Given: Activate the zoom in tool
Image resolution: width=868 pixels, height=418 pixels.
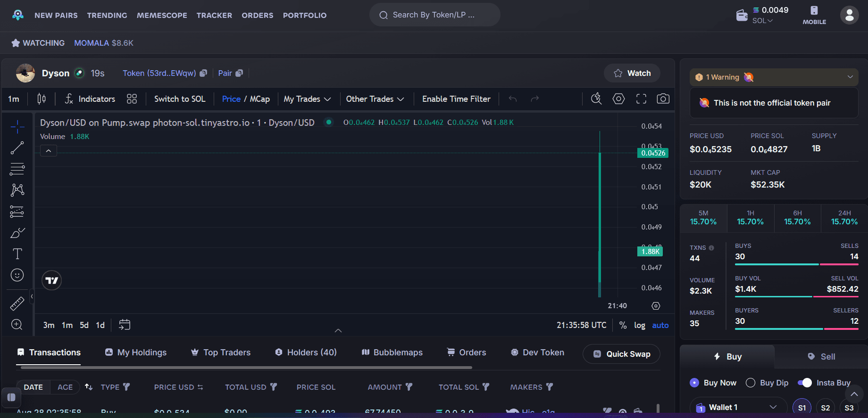Looking at the screenshot, I should [17, 325].
